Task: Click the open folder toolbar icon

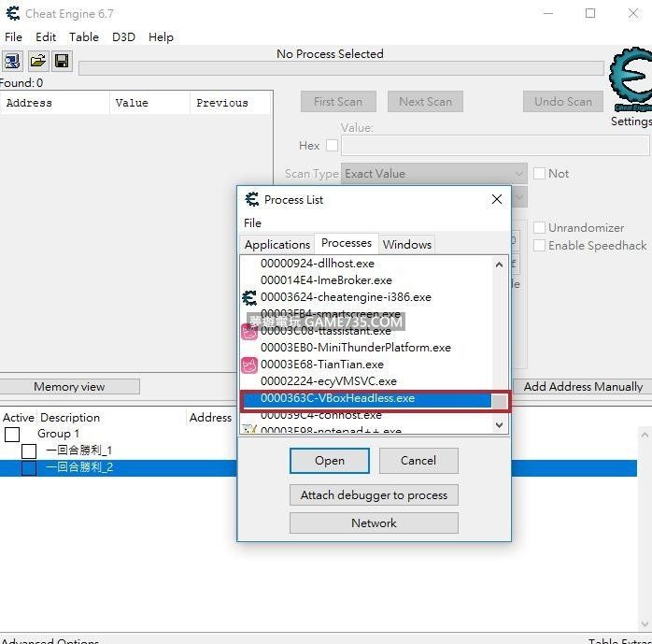Action: point(37,62)
